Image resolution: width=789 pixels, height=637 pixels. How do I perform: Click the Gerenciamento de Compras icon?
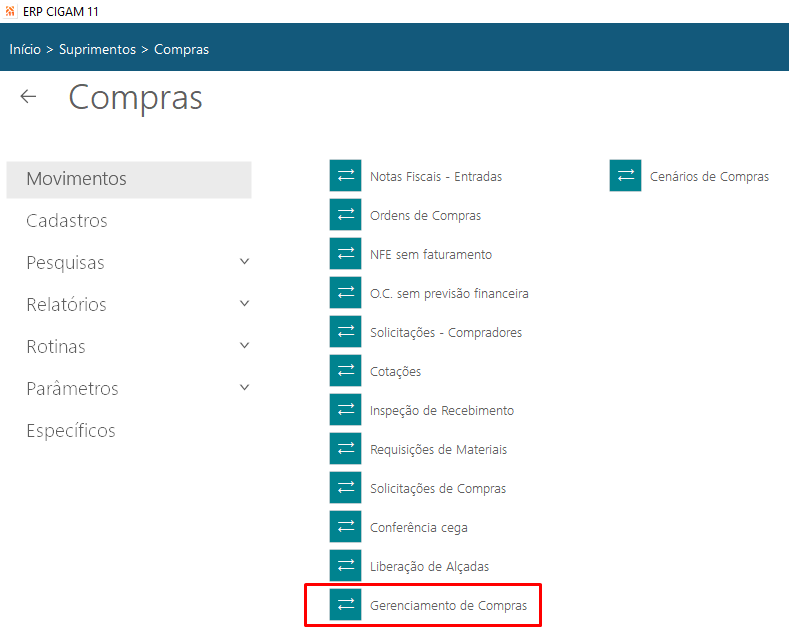(x=345, y=604)
